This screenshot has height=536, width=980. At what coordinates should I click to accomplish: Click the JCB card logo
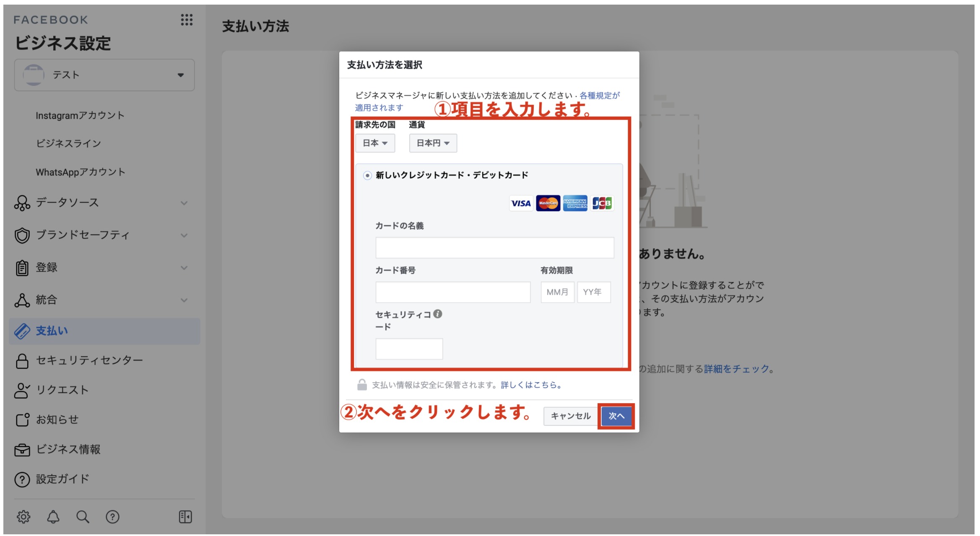click(x=602, y=203)
